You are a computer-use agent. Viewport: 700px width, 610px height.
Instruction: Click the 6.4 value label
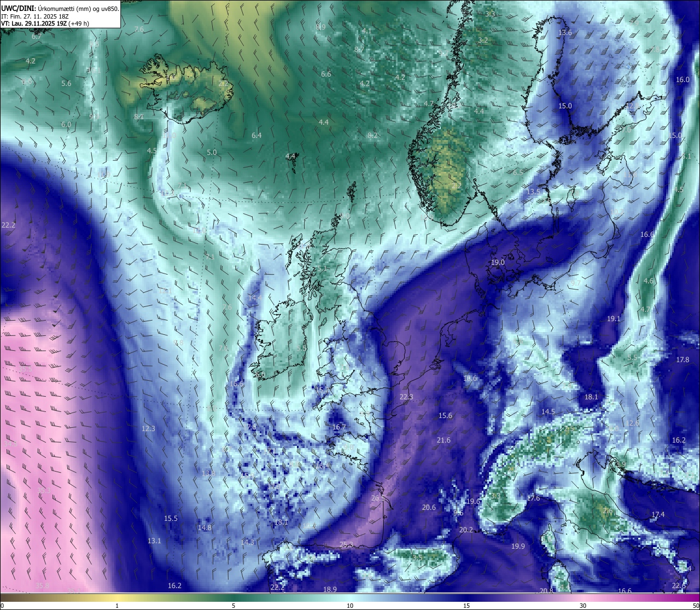[x=256, y=136]
